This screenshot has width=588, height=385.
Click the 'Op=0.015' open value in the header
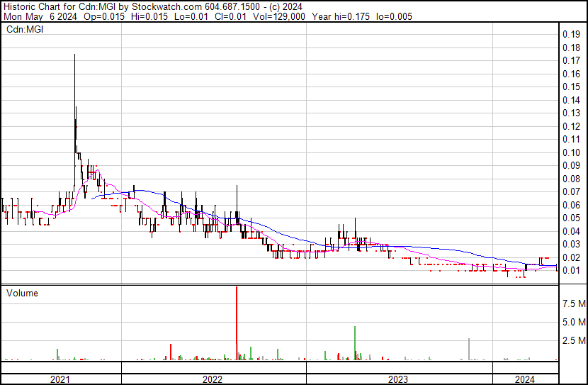click(104, 16)
